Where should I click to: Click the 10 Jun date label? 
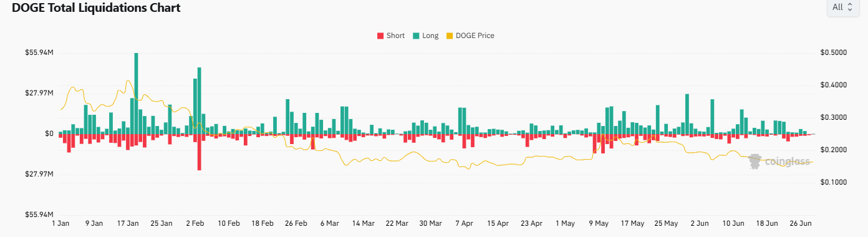733,223
